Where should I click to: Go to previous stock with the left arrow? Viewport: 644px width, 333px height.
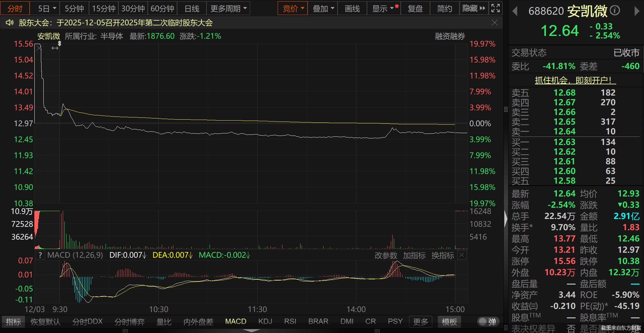pos(515,12)
